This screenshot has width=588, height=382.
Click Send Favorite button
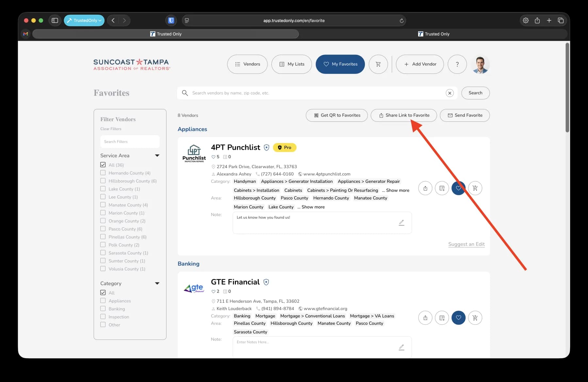point(465,115)
